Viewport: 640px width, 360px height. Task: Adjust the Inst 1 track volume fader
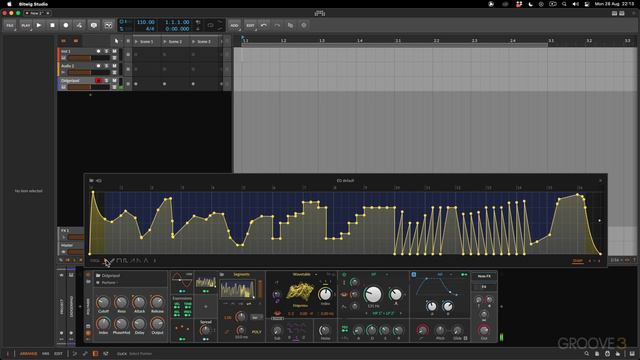click(88, 58)
